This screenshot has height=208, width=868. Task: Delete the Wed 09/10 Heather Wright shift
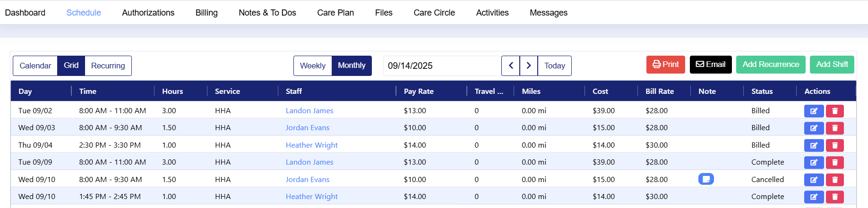click(x=835, y=197)
